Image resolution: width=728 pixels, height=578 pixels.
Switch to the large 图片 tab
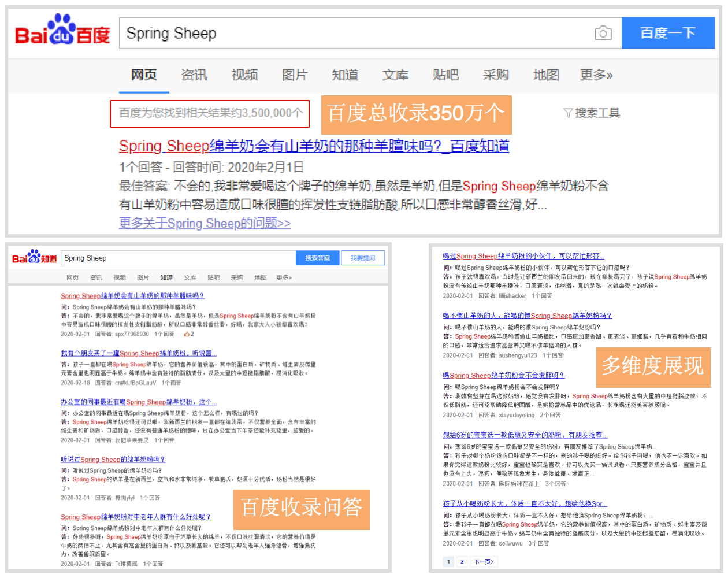pyautogui.click(x=295, y=75)
